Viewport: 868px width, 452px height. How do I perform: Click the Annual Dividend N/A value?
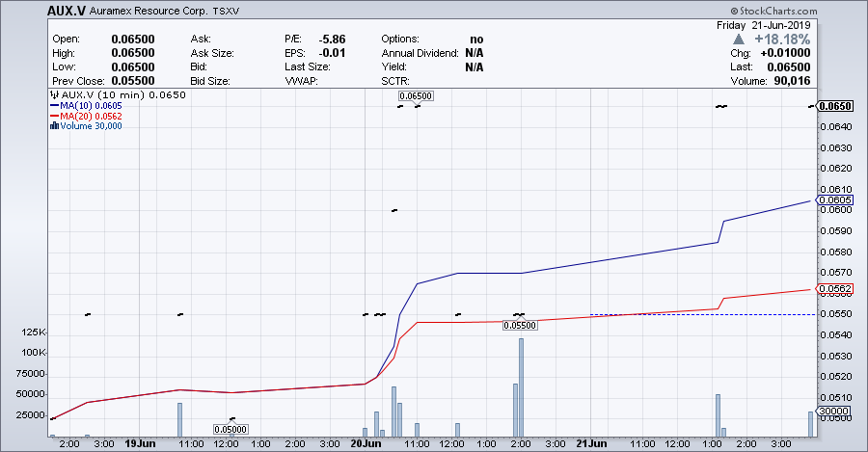475,53
